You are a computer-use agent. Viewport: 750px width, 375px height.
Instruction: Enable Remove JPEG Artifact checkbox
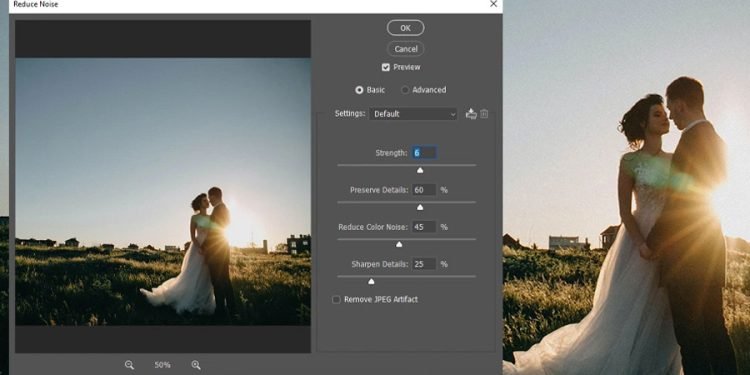pyautogui.click(x=336, y=299)
